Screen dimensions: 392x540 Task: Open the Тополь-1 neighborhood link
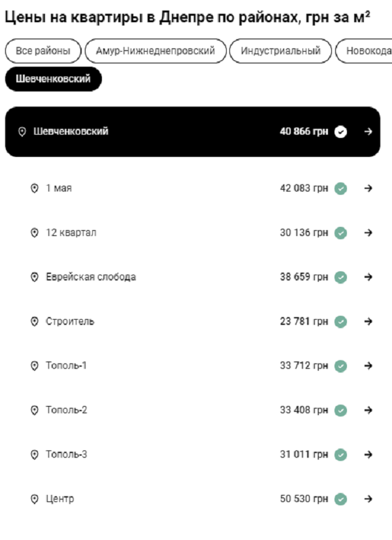pyautogui.click(x=66, y=366)
